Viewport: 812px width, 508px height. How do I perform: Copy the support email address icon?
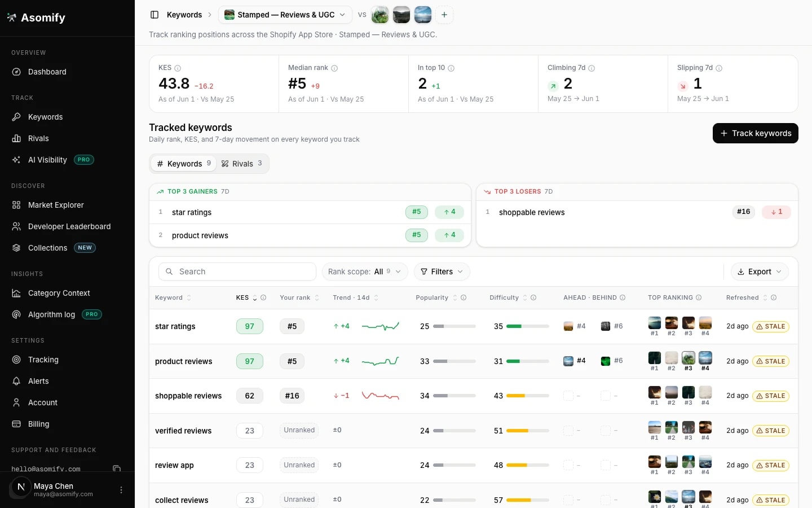click(x=117, y=468)
